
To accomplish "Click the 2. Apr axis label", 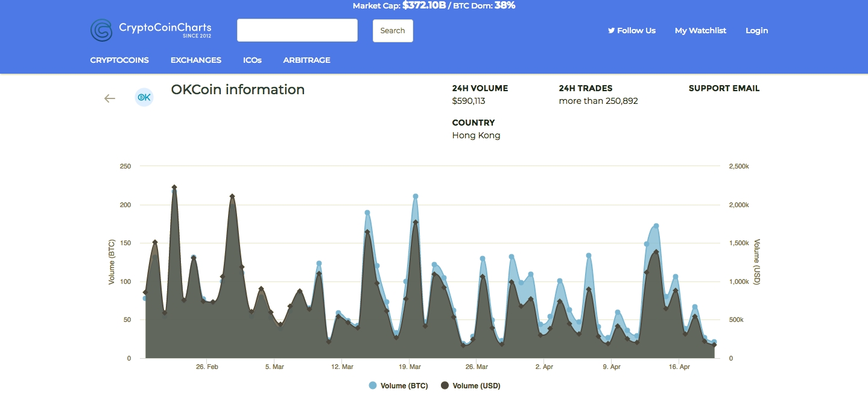I will click(544, 367).
